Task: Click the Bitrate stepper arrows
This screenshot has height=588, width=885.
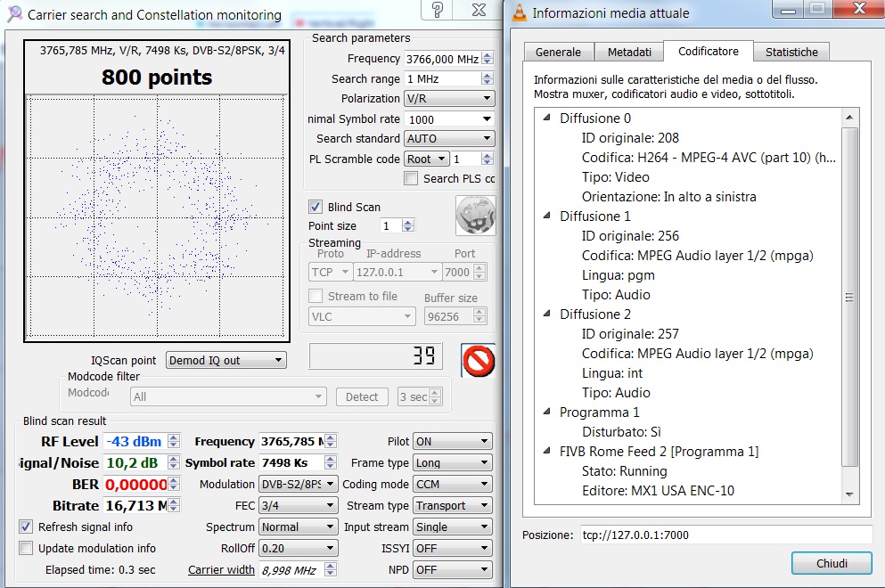Action: pos(174,506)
